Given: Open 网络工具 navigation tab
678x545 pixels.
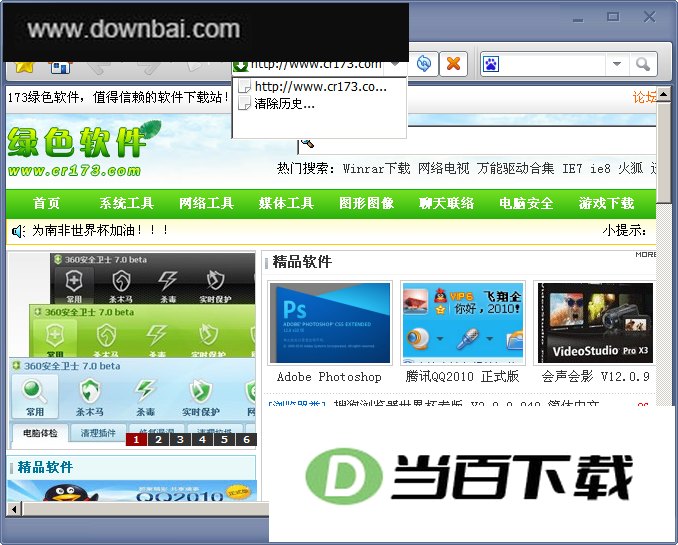Looking at the screenshot, I should (206, 203).
